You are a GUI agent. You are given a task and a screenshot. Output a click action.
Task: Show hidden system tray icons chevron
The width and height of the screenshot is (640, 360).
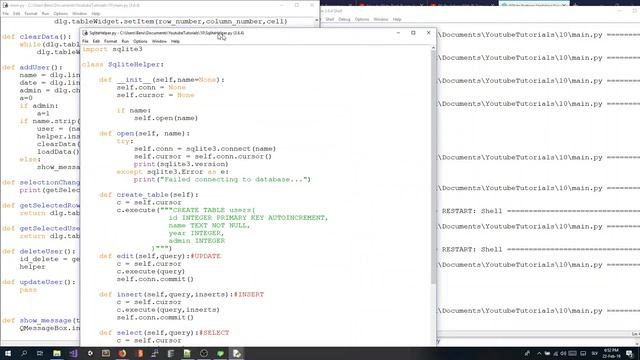tap(539, 353)
